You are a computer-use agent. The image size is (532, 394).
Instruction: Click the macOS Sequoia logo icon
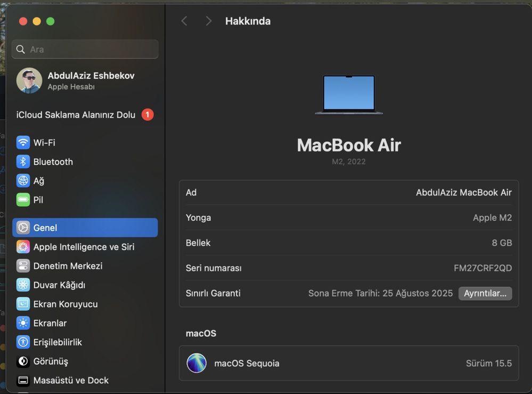(197, 363)
